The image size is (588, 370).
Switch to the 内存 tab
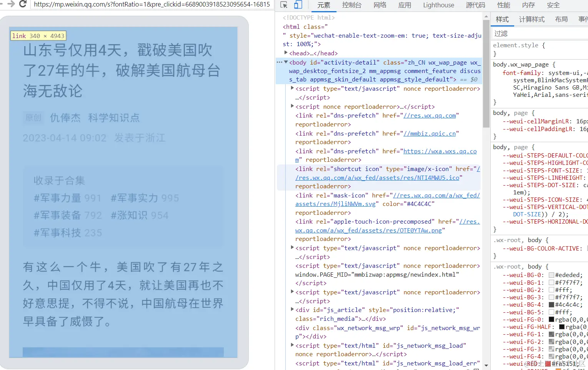[528, 5]
